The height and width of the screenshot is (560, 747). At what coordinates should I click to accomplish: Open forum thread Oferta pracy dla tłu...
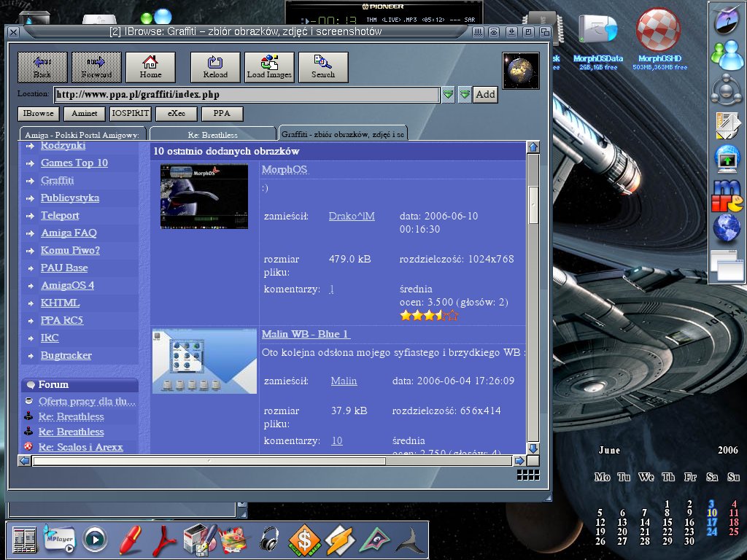coord(88,402)
